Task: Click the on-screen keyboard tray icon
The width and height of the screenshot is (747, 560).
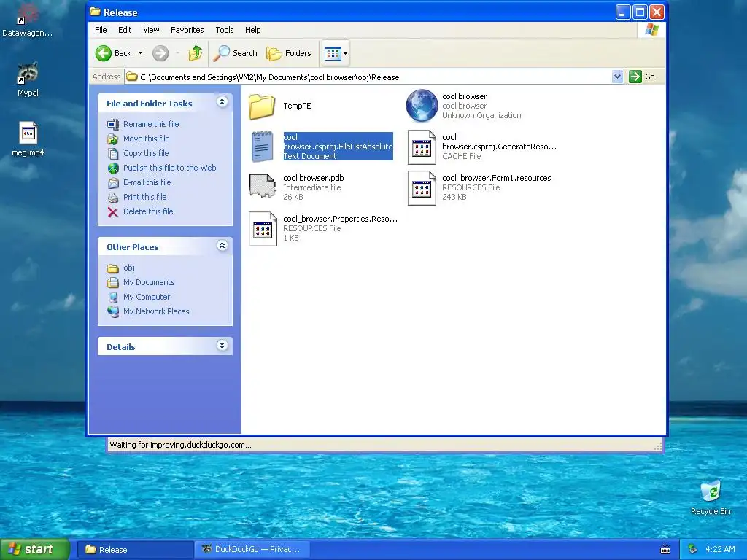Action: [665, 550]
